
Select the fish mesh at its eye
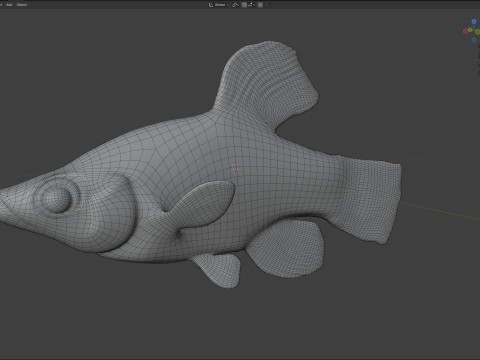(x=57, y=199)
